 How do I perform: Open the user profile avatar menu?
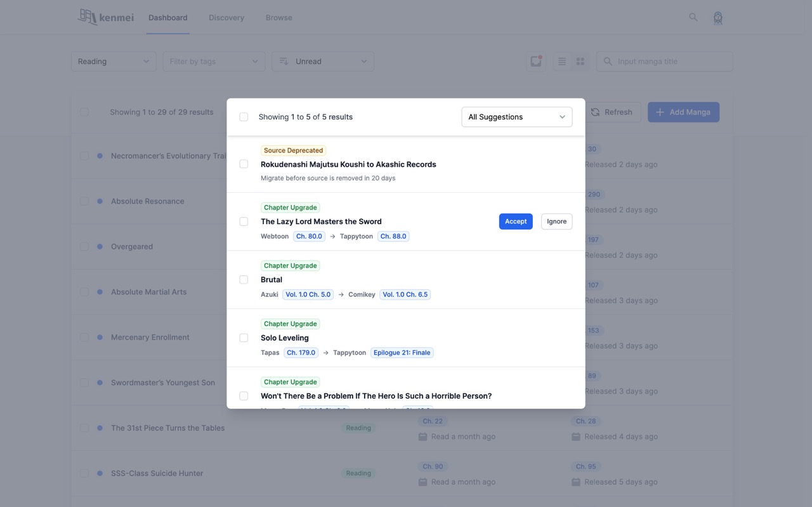(x=717, y=18)
